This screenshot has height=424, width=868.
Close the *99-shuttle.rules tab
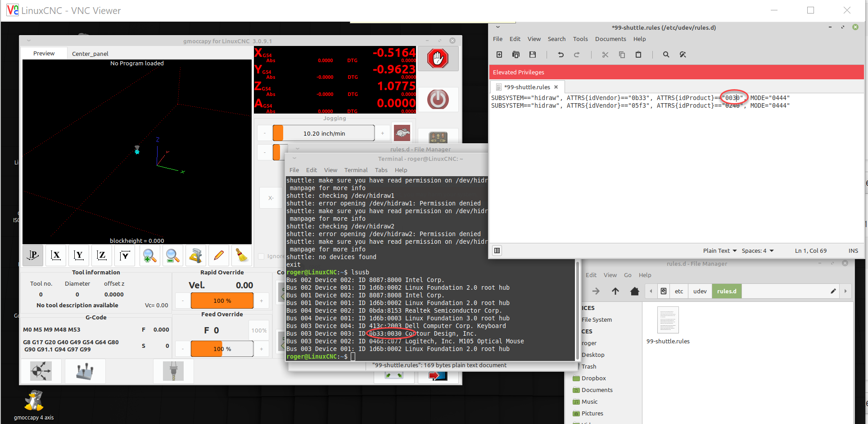(x=556, y=87)
